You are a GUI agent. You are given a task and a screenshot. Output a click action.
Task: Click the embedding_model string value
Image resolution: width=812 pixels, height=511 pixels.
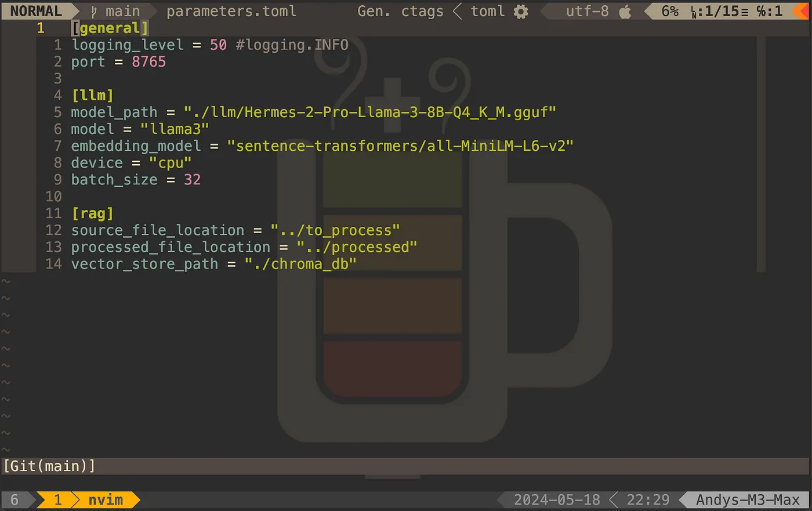point(400,146)
